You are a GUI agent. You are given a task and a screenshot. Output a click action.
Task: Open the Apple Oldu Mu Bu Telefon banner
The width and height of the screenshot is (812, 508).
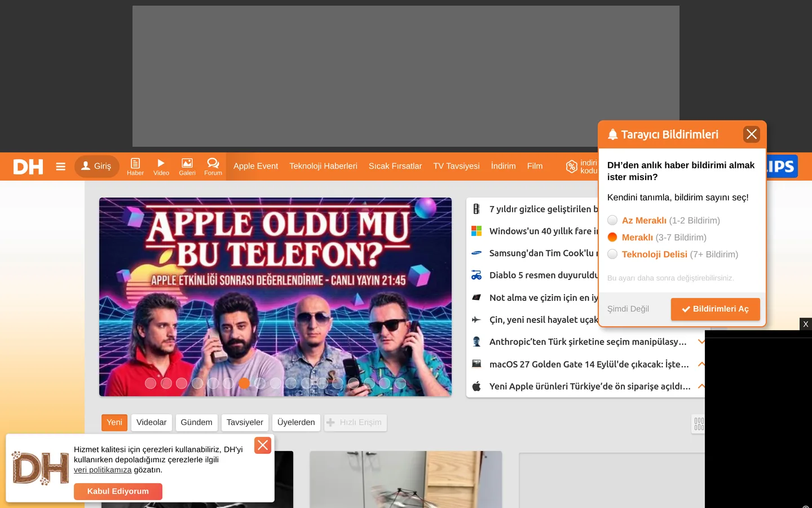click(x=275, y=297)
